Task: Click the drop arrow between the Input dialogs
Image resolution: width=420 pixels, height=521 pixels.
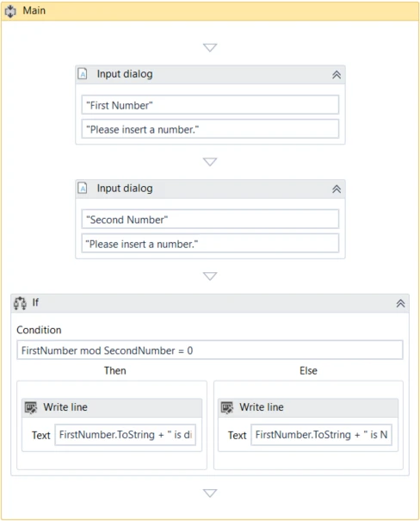Action: click(x=210, y=162)
